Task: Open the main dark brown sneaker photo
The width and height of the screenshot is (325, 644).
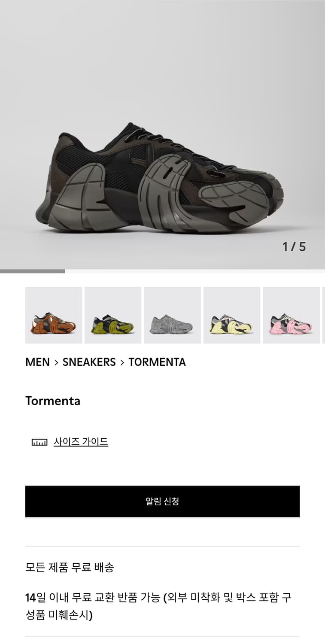Action: tap(162, 134)
